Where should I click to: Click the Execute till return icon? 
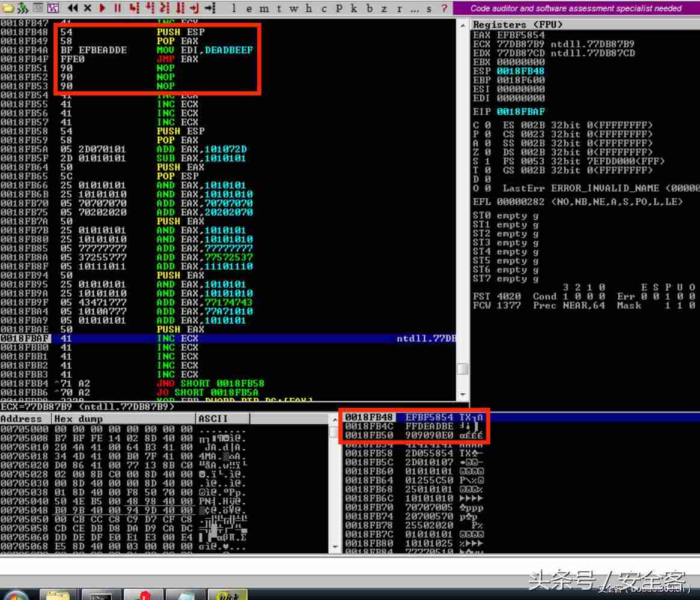[x=194, y=8]
